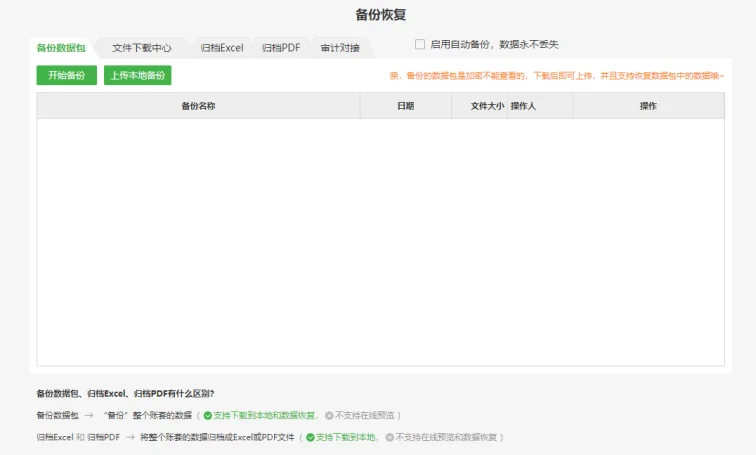Go to the 审计对接 tab
The image size is (756, 455).
pos(340,48)
